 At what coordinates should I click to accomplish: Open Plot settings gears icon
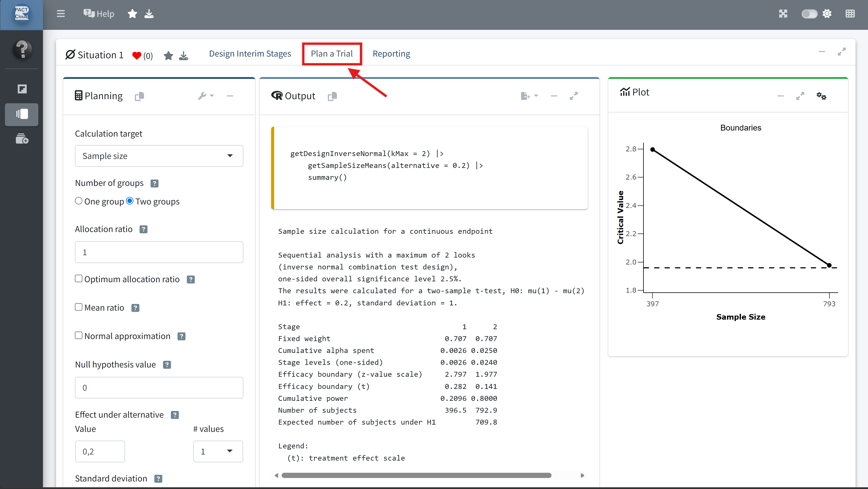click(x=821, y=96)
